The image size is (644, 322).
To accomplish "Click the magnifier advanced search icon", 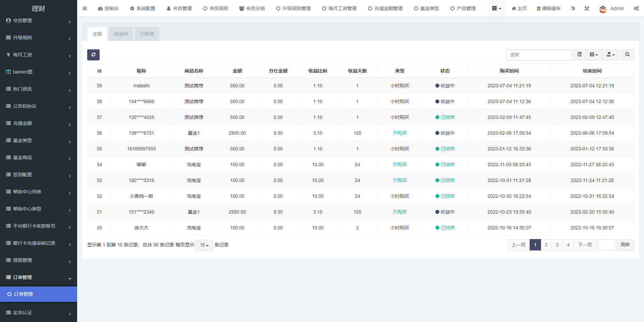I will [x=627, y=54].
